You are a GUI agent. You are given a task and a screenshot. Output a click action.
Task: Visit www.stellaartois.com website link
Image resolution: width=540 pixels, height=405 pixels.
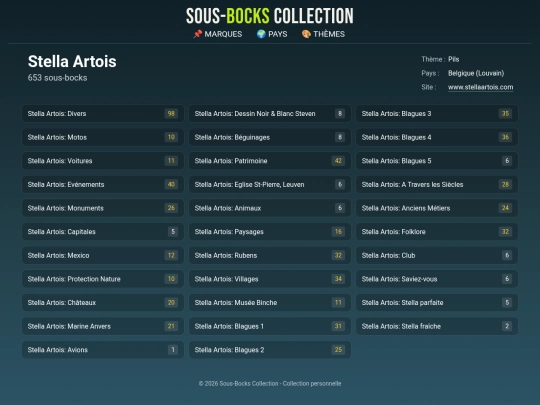[x=480, y=87]
